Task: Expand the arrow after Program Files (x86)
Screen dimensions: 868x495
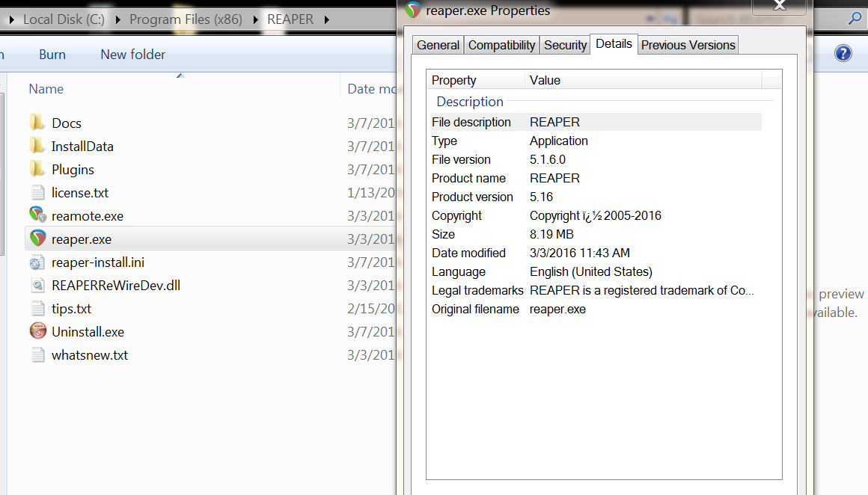Action: click(x=255, y=19)
